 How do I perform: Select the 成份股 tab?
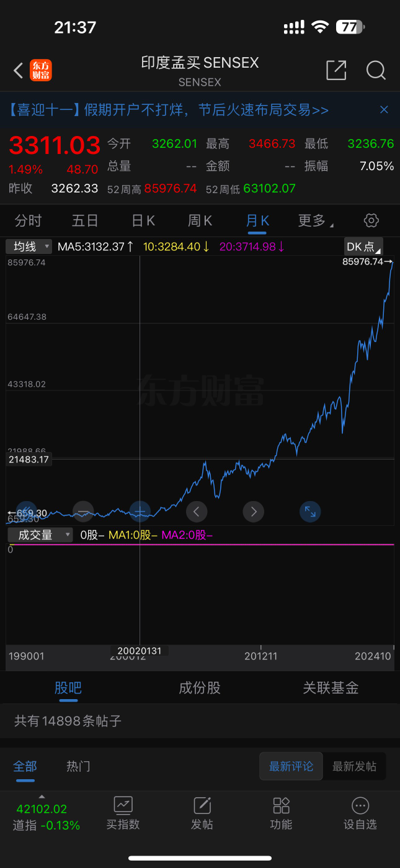(200, 687)
